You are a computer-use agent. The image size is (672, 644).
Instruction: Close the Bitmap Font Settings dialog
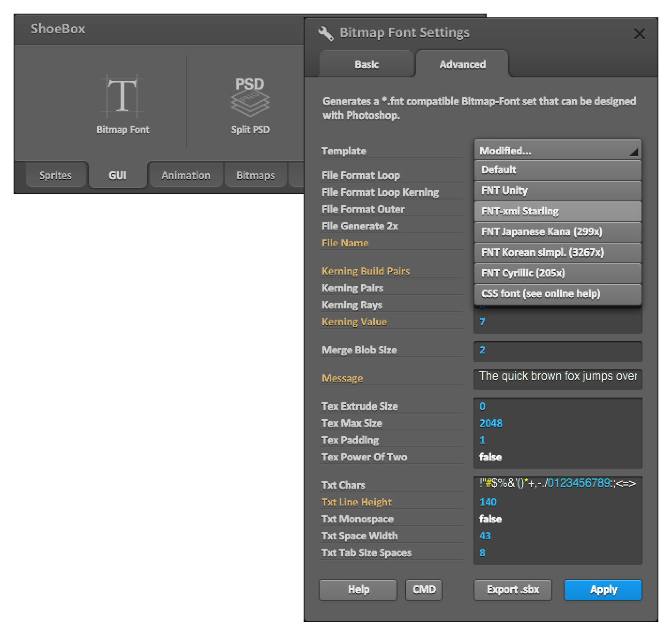point(639,34)
